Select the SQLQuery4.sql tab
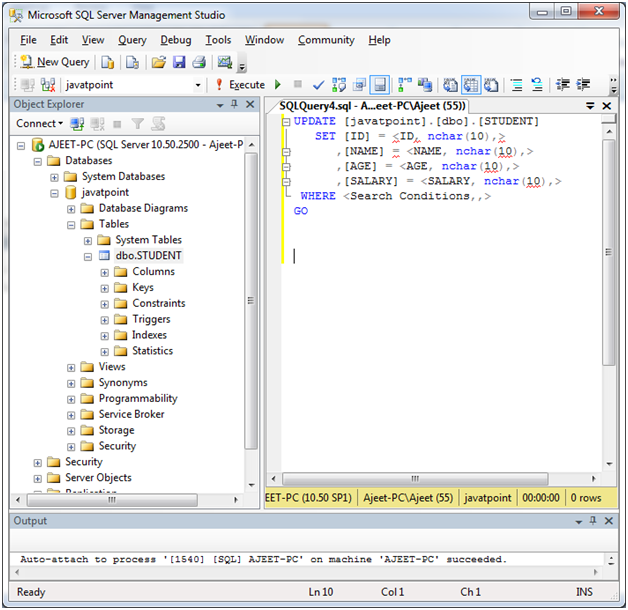 coord(372,105)
